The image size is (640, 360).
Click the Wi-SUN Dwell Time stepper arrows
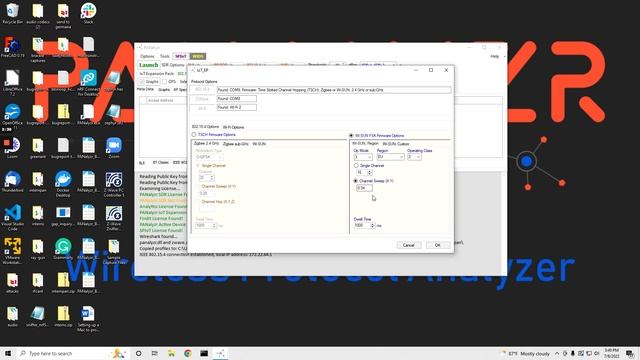(x=372, y=225)
